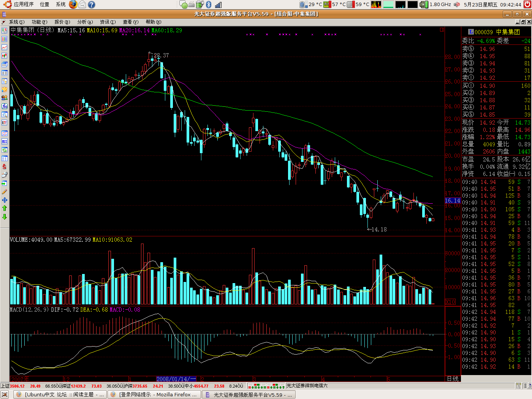Click the red-green market breadth indicator
Screen dimensions: 532x399
266,386
